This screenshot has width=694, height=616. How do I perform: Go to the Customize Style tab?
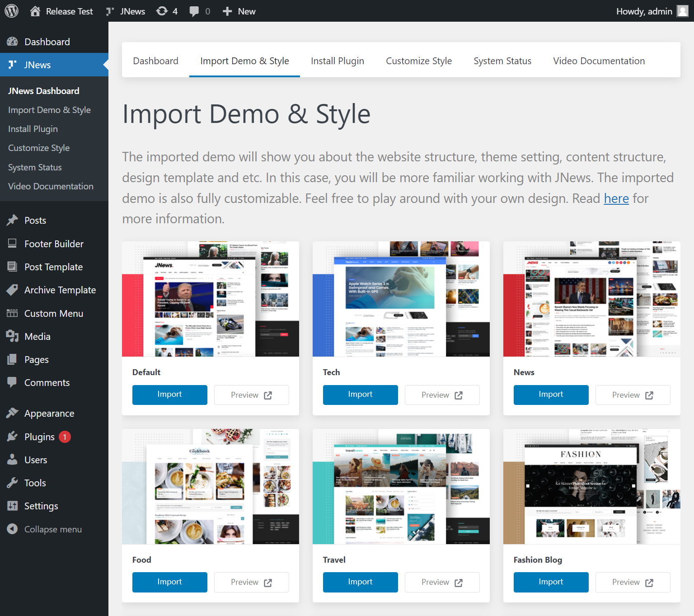click(x=419, y=61)
